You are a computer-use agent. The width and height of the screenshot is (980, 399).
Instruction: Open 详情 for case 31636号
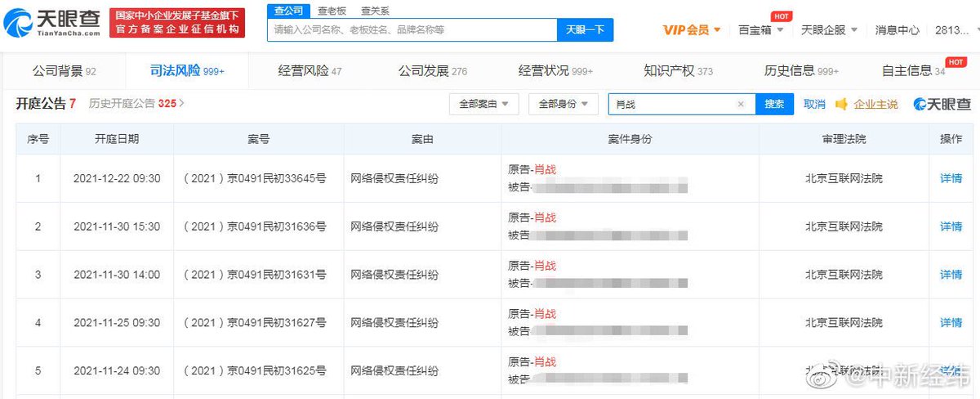[x=951, y=226]
